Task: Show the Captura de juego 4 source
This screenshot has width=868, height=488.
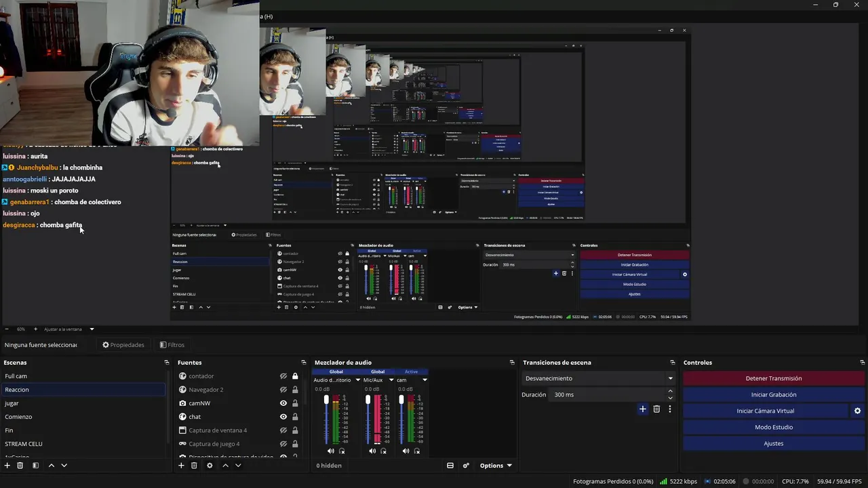Action: pyautogui.click(x=283, y=444)
